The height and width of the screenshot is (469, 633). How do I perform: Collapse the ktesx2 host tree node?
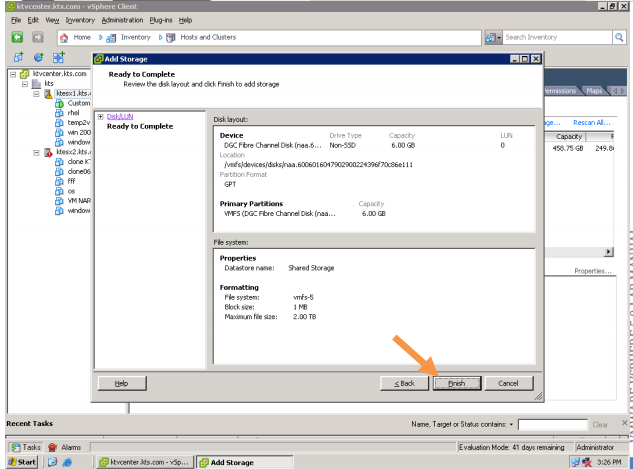point(36,153)
